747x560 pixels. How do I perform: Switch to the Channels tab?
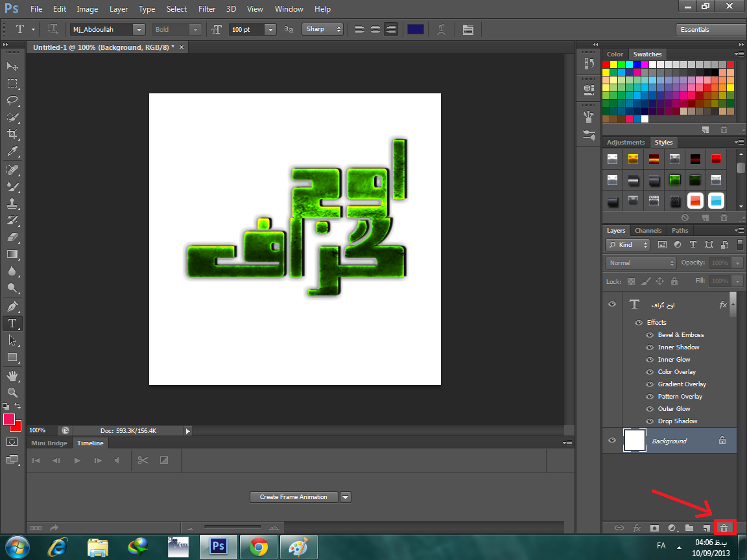coord(648,231)
